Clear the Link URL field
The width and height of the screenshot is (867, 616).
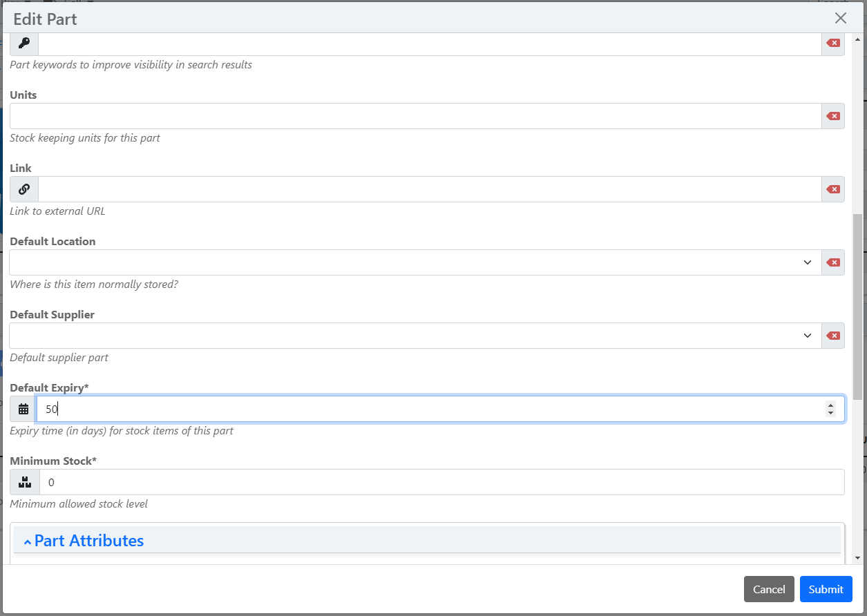[x=833, y=189]
